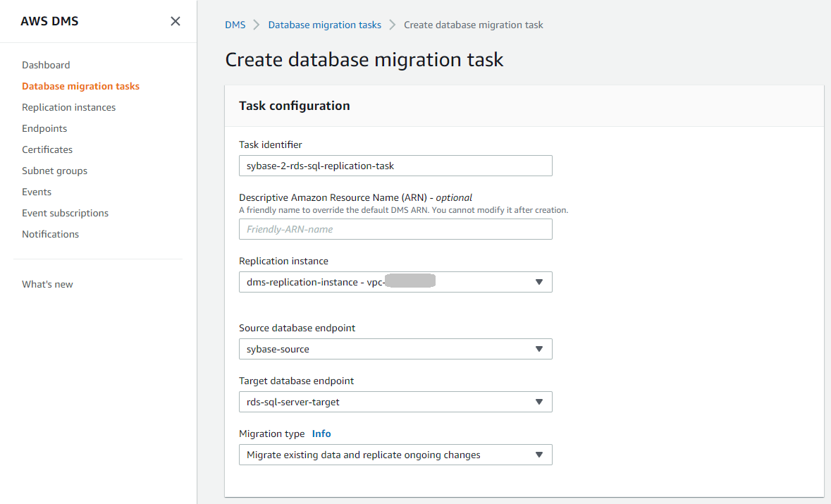This screenshot has width=831, height=504.
Task: Navigate to Endpoints
Action: (44, 128)
